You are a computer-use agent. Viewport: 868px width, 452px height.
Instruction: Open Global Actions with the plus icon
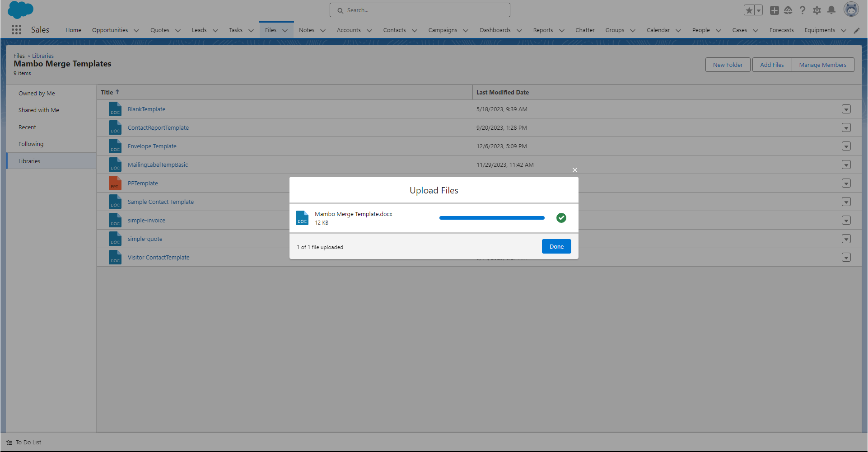click(774, 10)
